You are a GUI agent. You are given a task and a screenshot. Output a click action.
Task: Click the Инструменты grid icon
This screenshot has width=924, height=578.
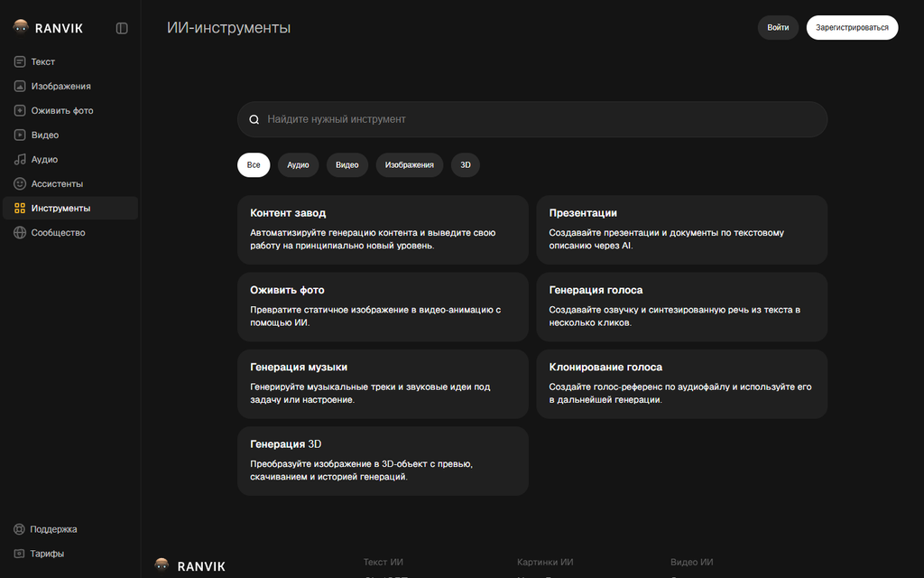tap(20, 209)
